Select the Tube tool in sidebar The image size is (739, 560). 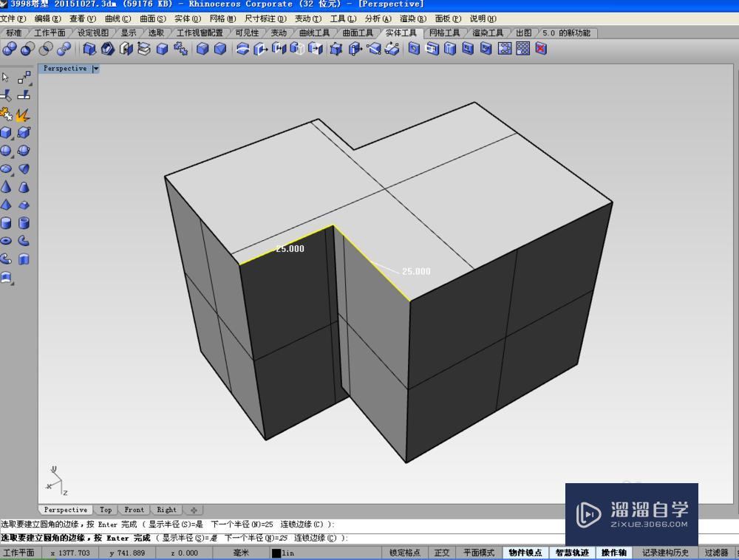[x=24, y=223]
